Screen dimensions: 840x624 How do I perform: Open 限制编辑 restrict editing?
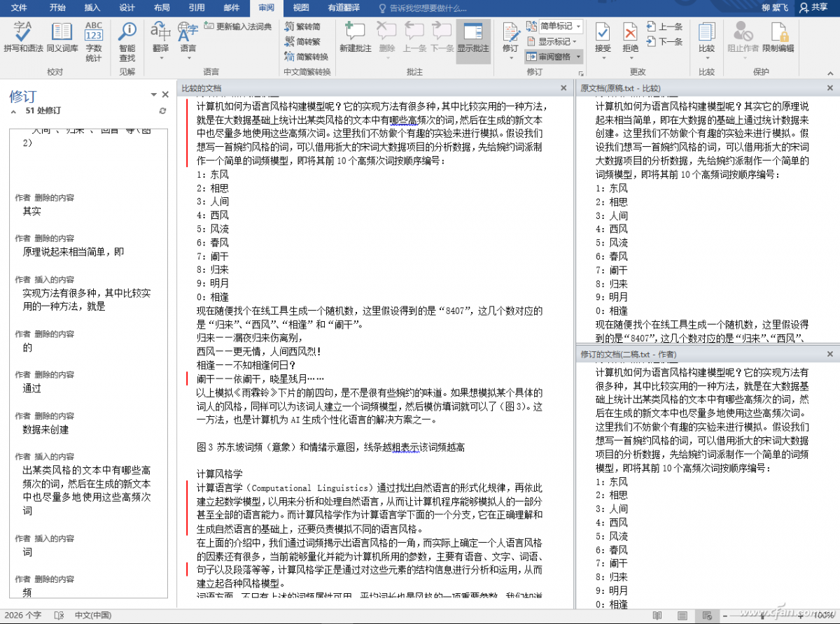[778, 37]
